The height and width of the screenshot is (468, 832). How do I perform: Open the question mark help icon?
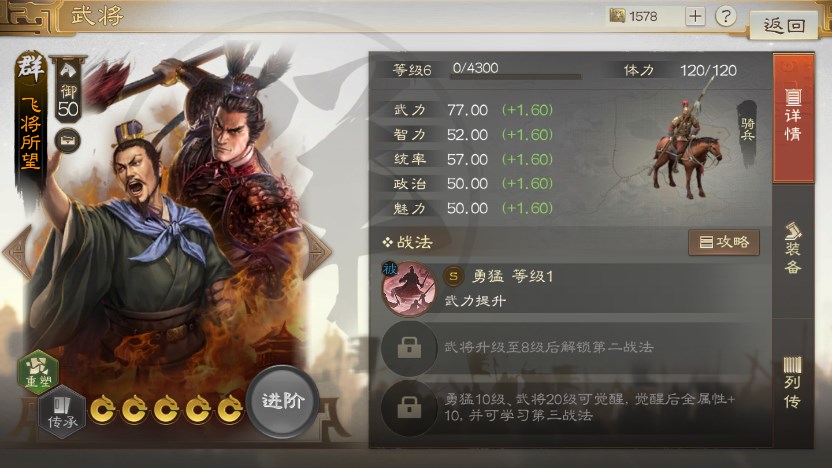pyautogui.click(x=725, y=16)
